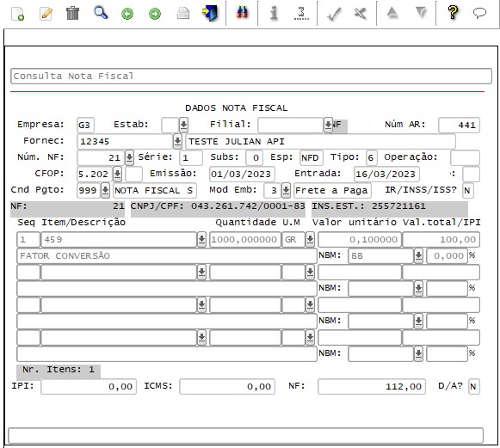Click the info 'i' toolbar icon

coord(274,14)
